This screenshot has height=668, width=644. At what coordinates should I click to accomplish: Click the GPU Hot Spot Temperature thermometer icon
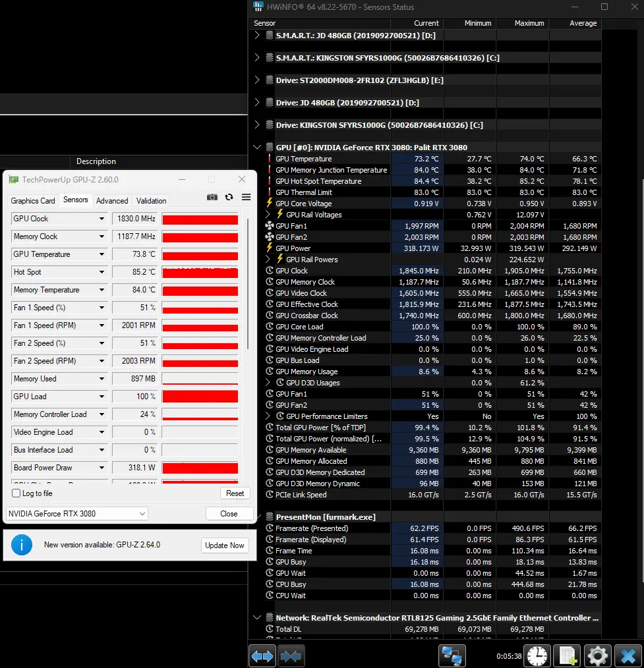tap(270, 181)
